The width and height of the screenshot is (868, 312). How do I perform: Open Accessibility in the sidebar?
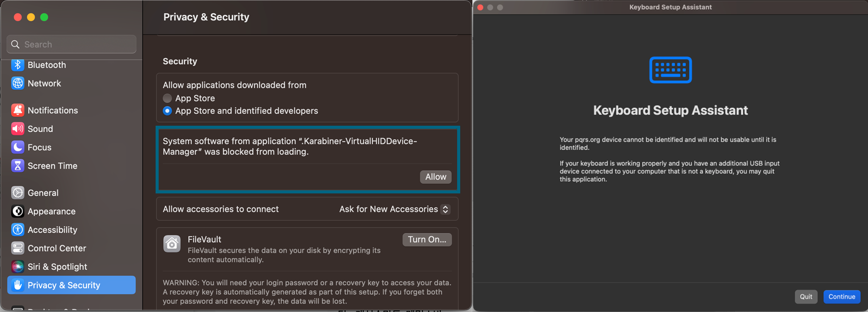(x=71, y=230)
